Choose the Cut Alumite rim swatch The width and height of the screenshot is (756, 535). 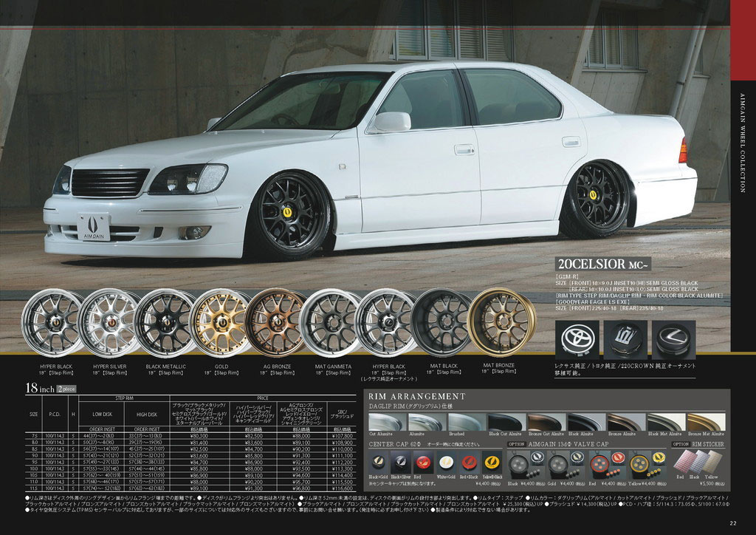[388, 422]
